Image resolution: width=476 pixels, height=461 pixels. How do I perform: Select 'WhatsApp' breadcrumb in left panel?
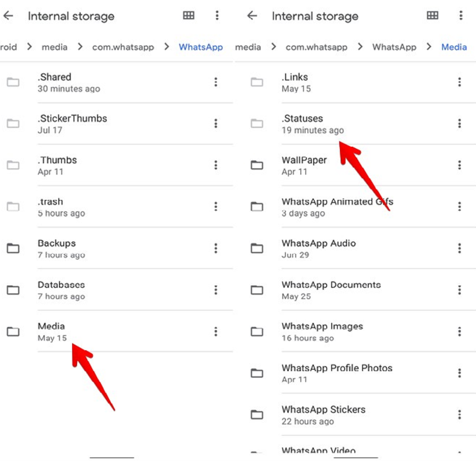tap(201, 47)
